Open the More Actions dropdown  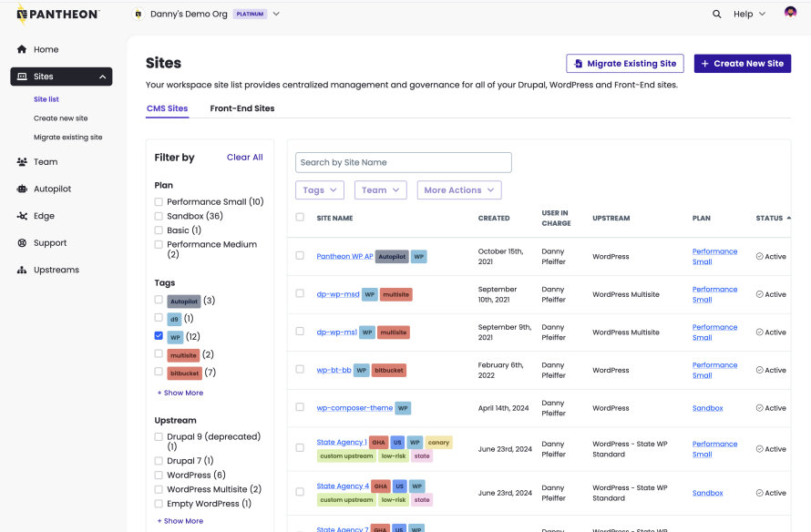click(x=459, y=190)
